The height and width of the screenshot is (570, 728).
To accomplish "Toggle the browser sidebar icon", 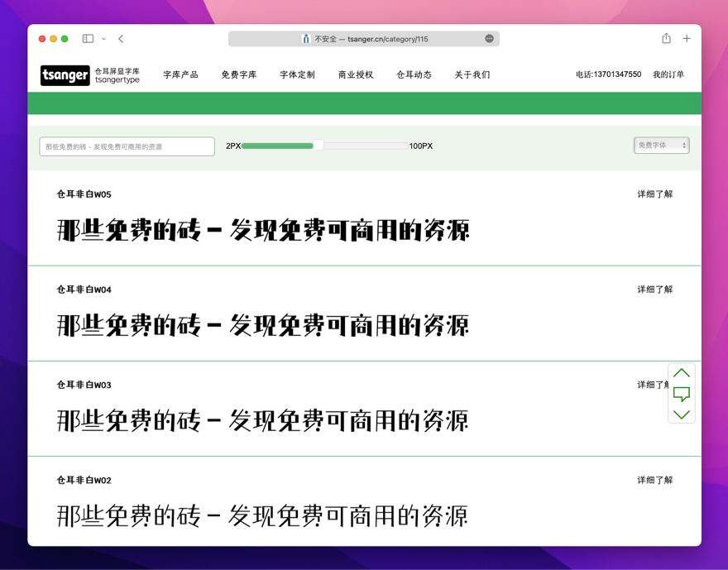I will tap(86, 38).
